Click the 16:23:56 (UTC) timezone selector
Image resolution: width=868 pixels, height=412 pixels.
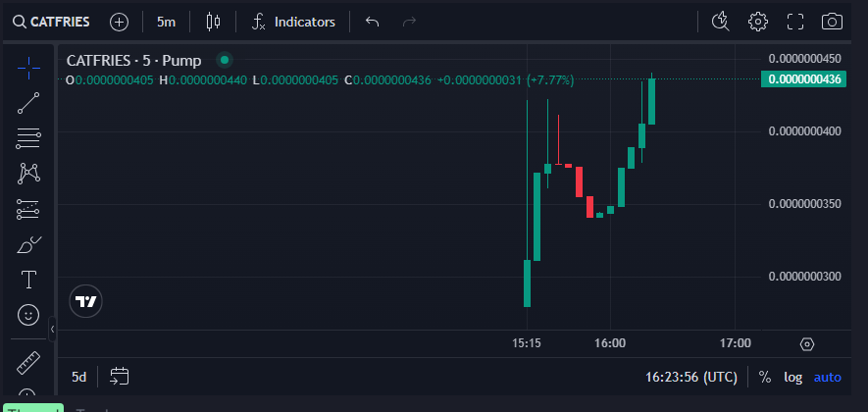[691, 377]
